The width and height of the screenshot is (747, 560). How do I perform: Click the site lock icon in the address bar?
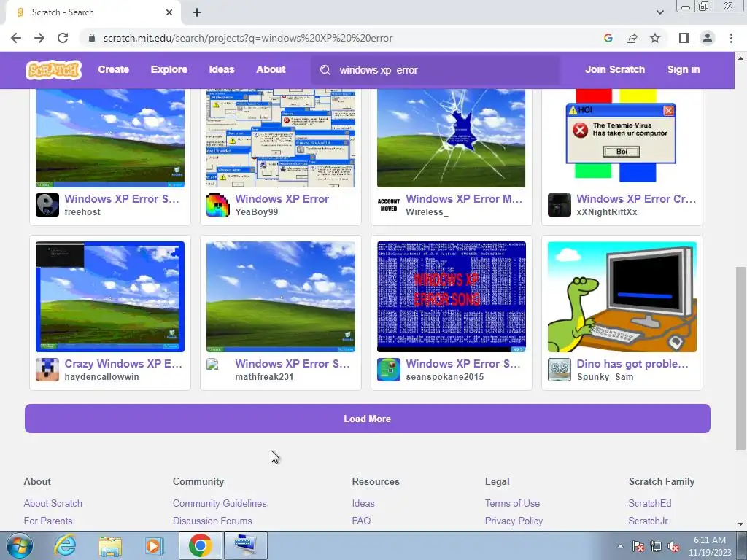tap(92, 38)
